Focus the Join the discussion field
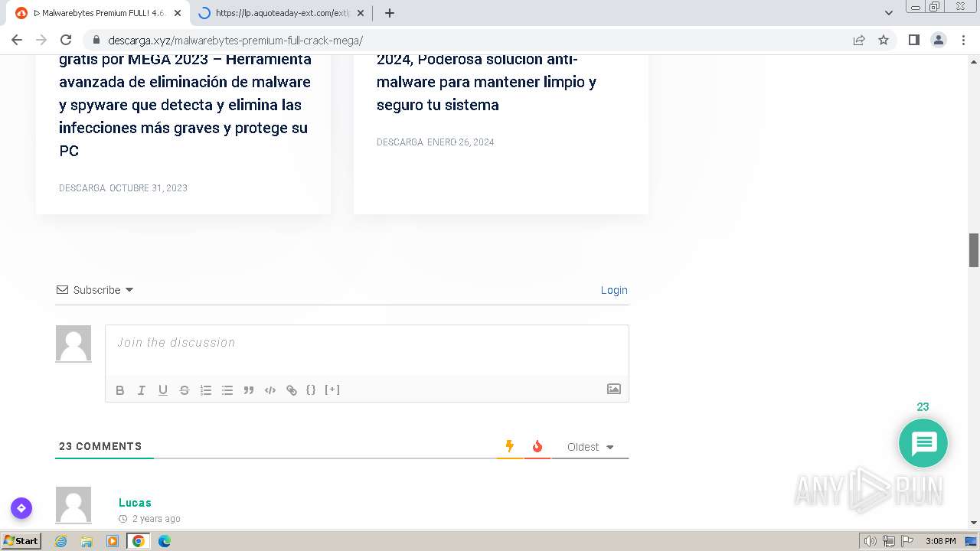The image size is (980, 551). point(367,350)
